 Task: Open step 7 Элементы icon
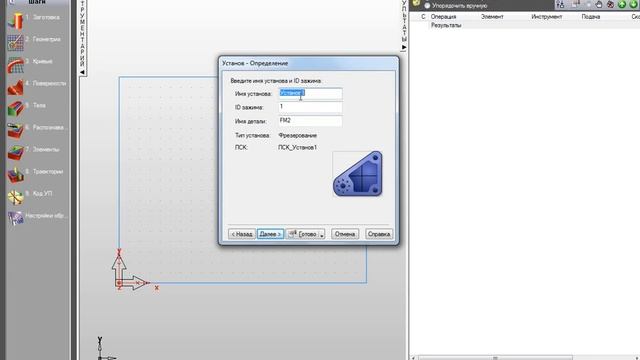click(x=16, y=153)
